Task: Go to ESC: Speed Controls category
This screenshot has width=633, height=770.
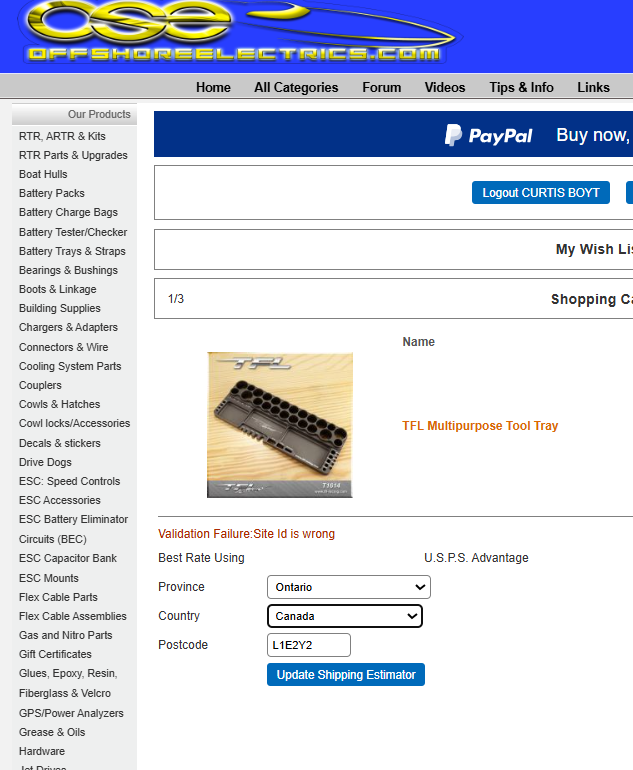Action: 69,481
